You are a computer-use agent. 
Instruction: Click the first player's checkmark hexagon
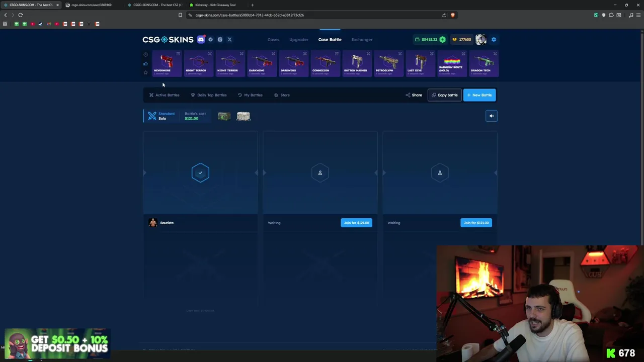tap(200, 173)
